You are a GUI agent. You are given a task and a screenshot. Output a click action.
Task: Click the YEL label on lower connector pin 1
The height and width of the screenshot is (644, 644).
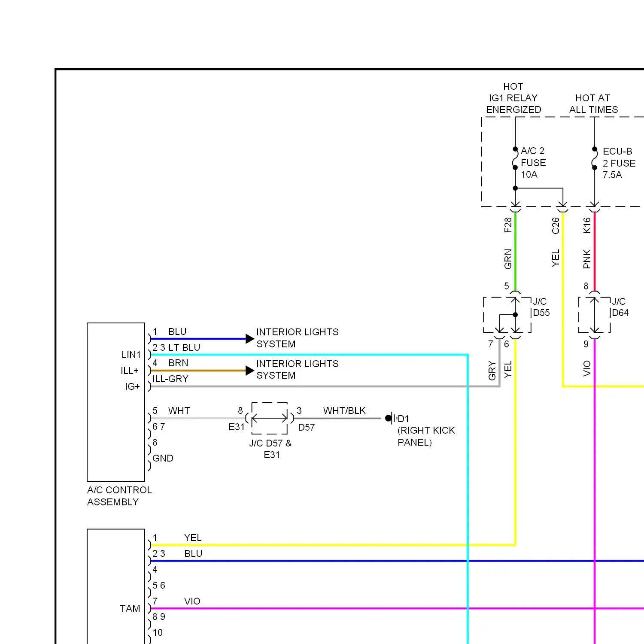[193, 538]
